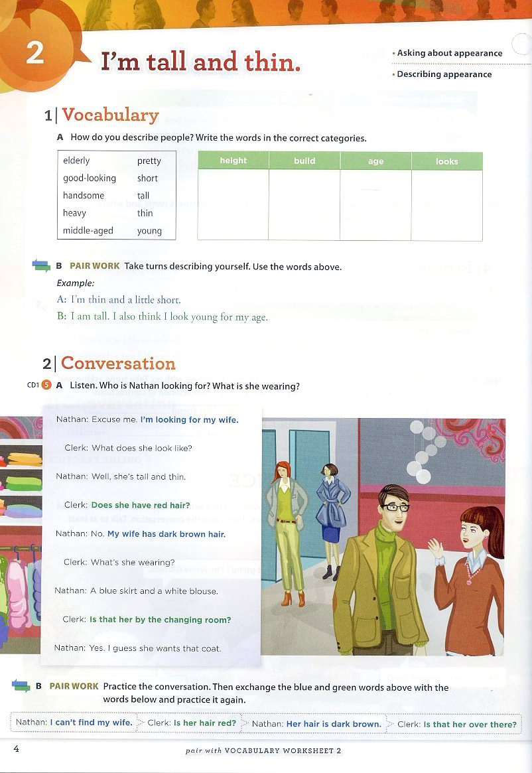This screenshot has width=532, height=773.
Task: Click the 'build' column header
Action: point(304,161)
